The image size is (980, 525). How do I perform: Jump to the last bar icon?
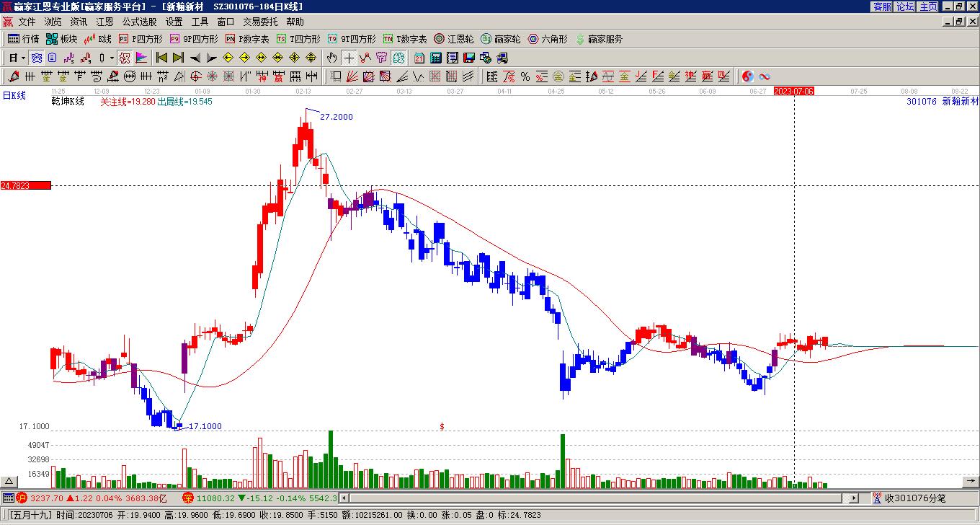click(x=179, y=58)
